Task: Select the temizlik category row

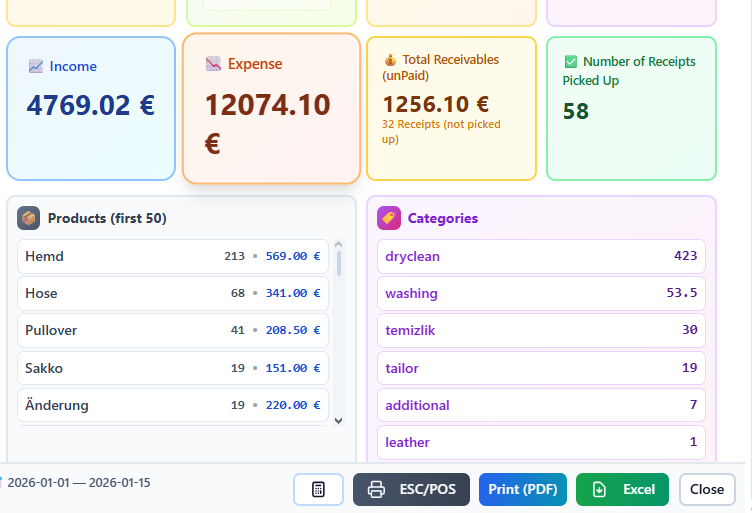Action: (x=541, y=330)
